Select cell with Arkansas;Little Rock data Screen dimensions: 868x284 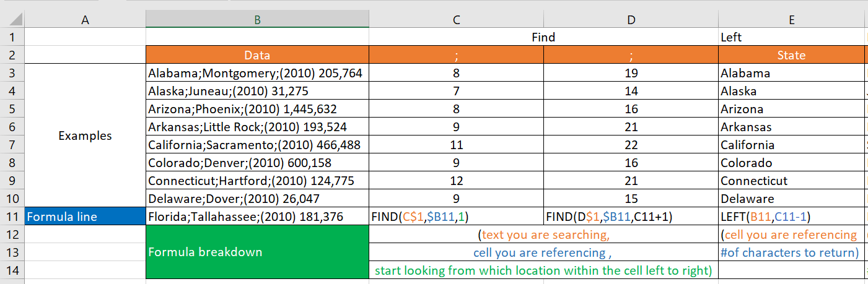257,127
